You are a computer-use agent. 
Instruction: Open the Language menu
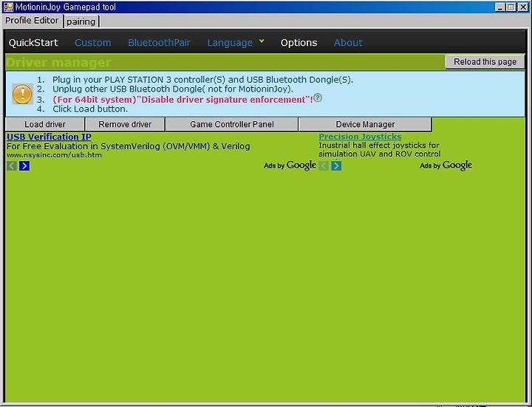[230, 43]
